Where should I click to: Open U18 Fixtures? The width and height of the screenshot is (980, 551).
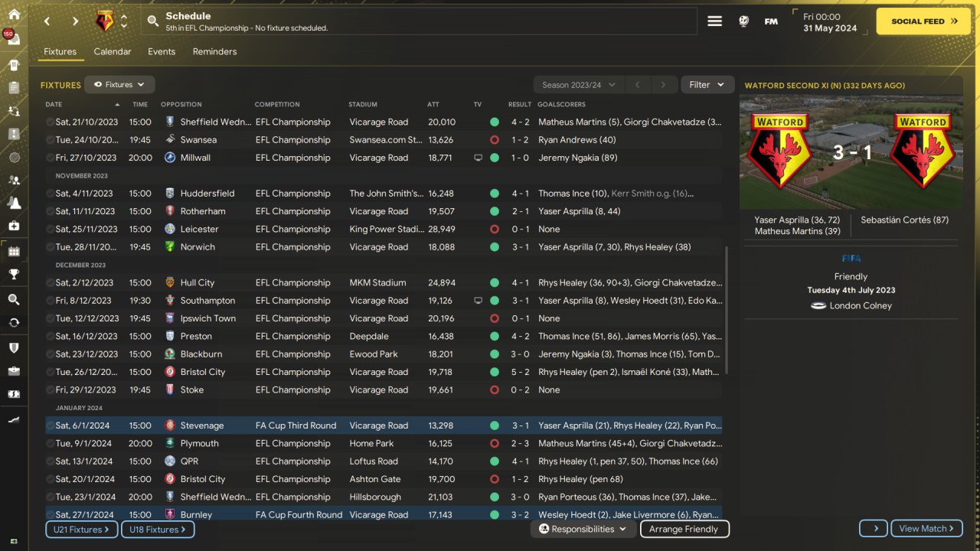(x=158, y=529)
